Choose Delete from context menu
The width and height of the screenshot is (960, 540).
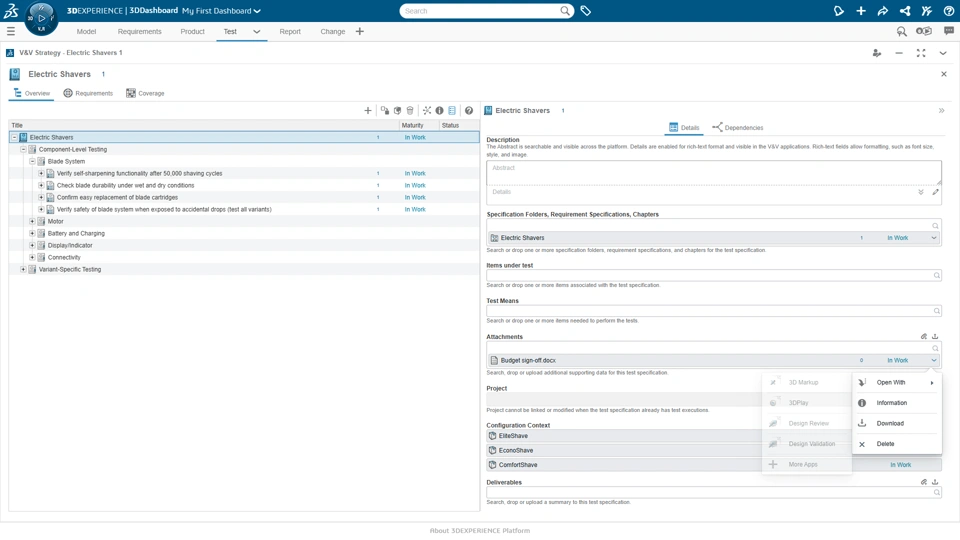(897, 444)
